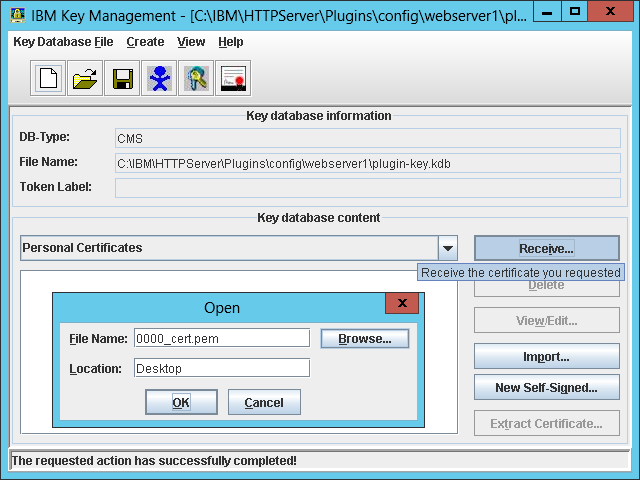This screenshot has height=480, width=640.
Task: Save key database with floppy disk icon
Action: (x=122, y=78)
